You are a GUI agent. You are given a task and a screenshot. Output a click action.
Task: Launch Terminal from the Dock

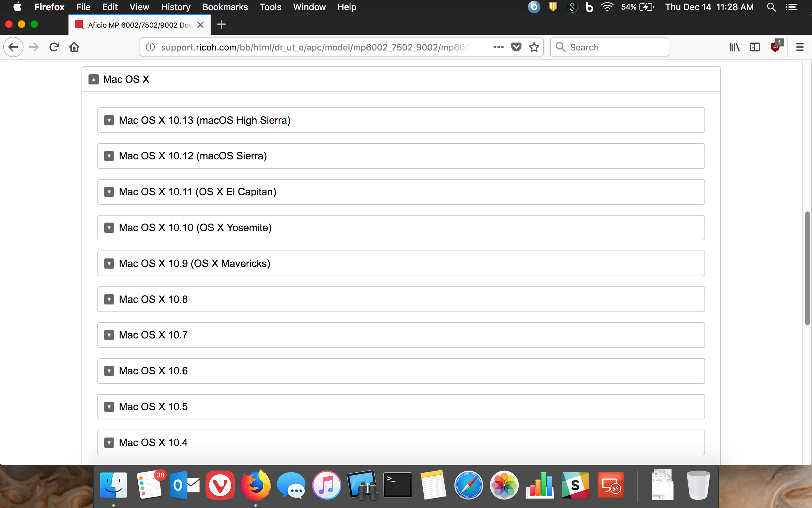click(398, 485)
